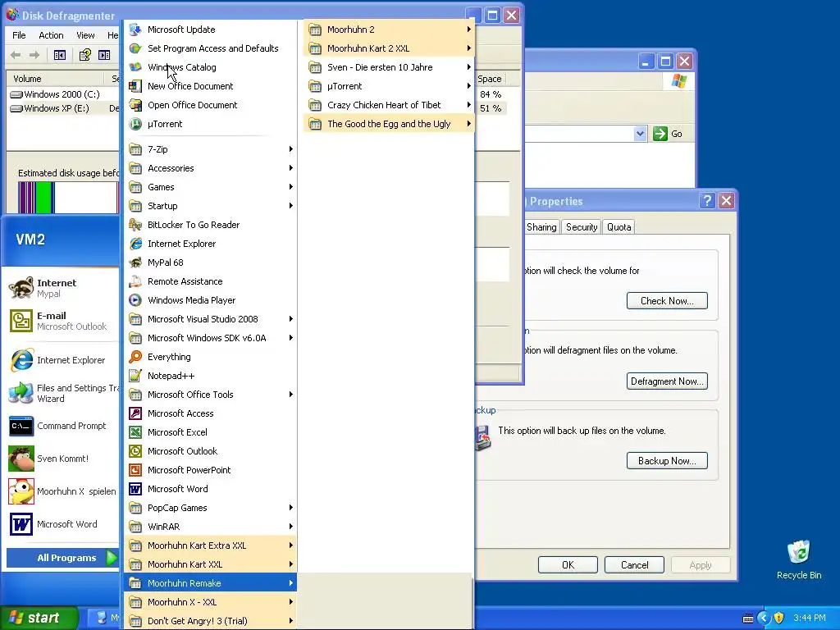840x630 pixels.
Task: Expand Moorhuhn 2 submenu
Action: (x=389, y=30)
